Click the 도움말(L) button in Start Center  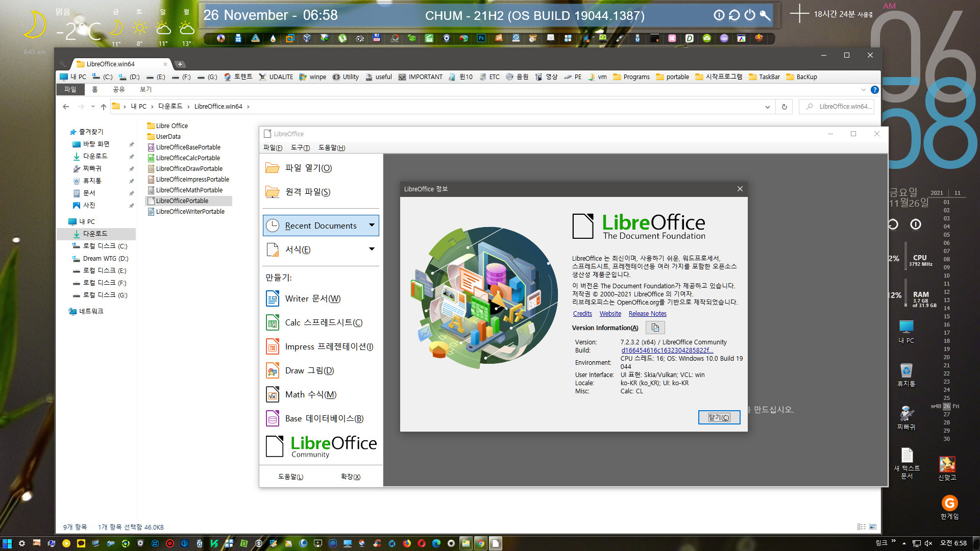click(290, 477)
